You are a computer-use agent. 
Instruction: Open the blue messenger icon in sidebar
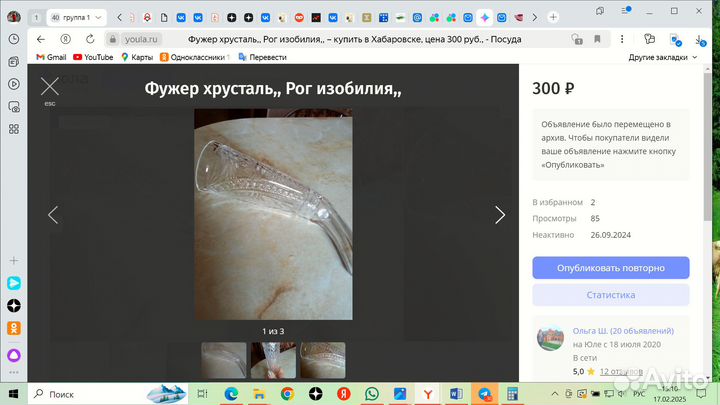(x=14, y=283)
